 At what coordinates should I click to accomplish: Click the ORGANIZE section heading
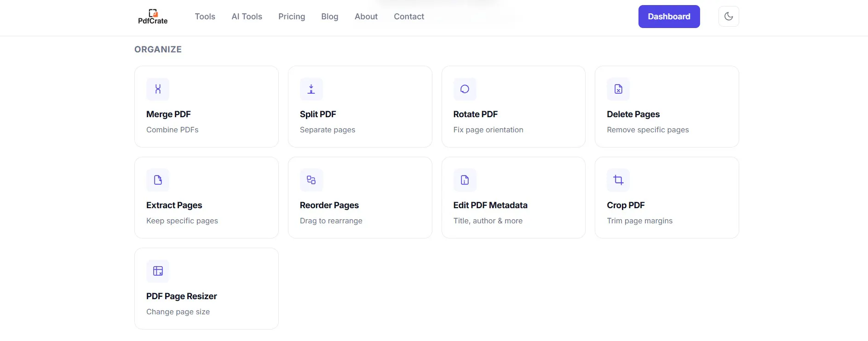click(158, 50)
